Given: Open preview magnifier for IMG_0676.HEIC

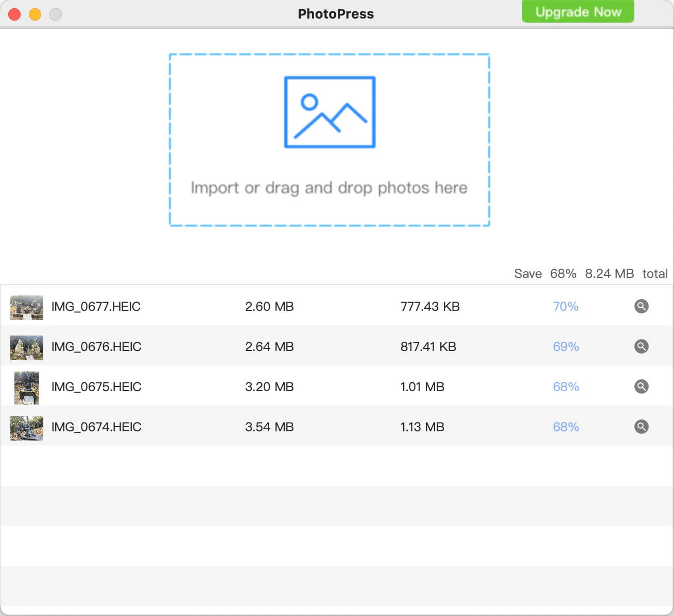Looking at the screenshot, I should (641, 346).
